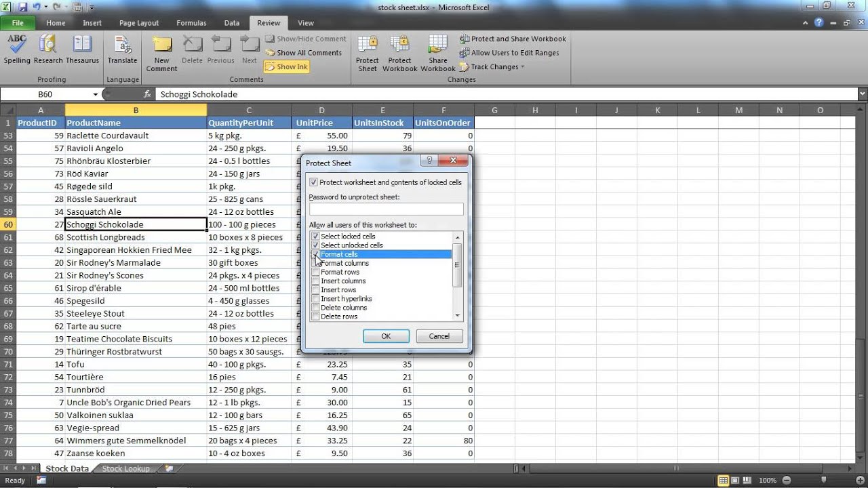Click Show/Hide Comment
868x488 pixels.
306,39
